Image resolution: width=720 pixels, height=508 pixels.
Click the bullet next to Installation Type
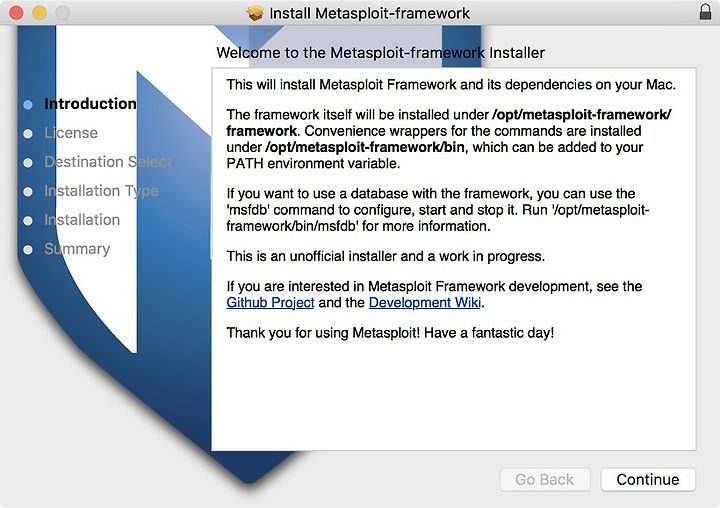[x=28, y=192]
